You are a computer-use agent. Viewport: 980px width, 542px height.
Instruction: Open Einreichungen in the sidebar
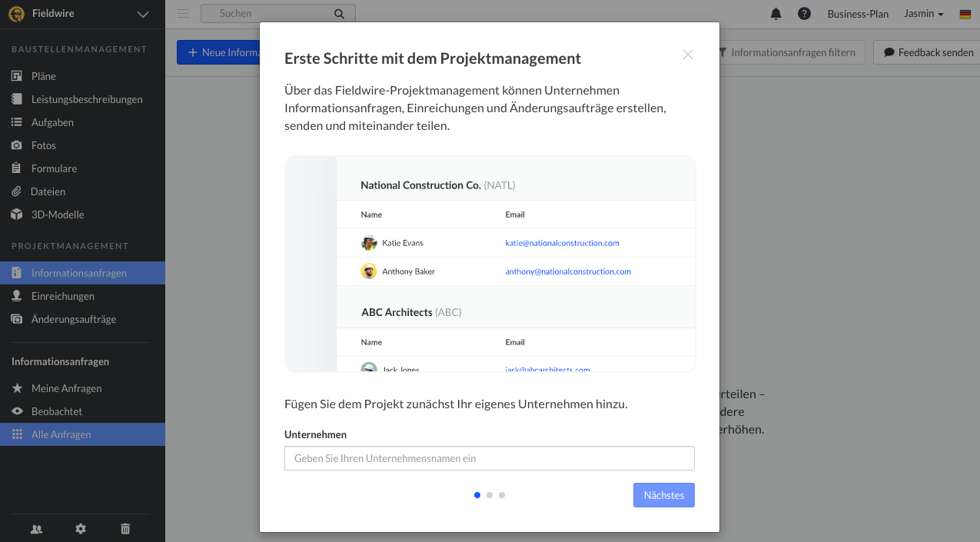point(82,296)
